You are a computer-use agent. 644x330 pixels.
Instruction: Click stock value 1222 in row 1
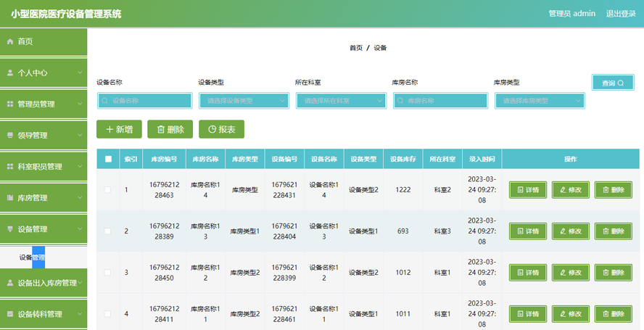click(x=403, y=190)
